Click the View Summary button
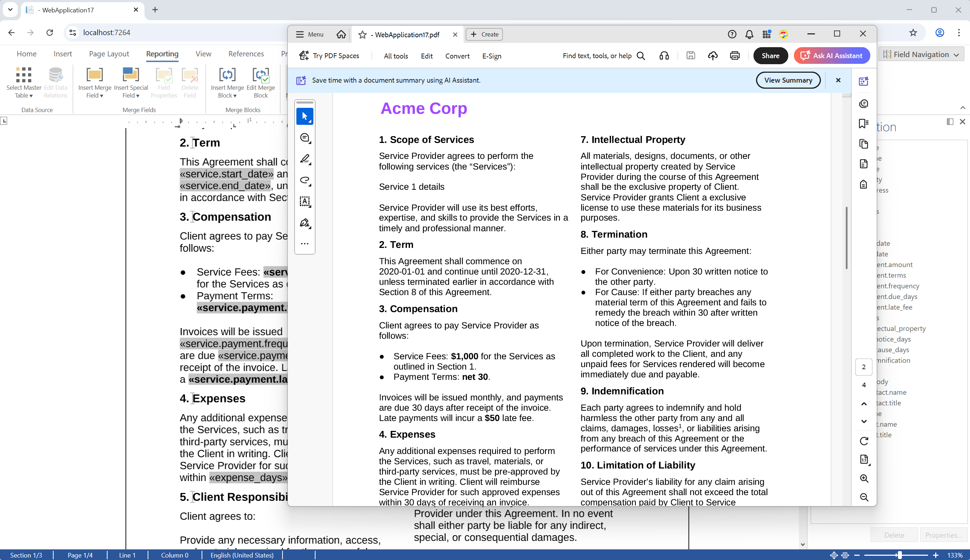970x560 pixels. 788,80
